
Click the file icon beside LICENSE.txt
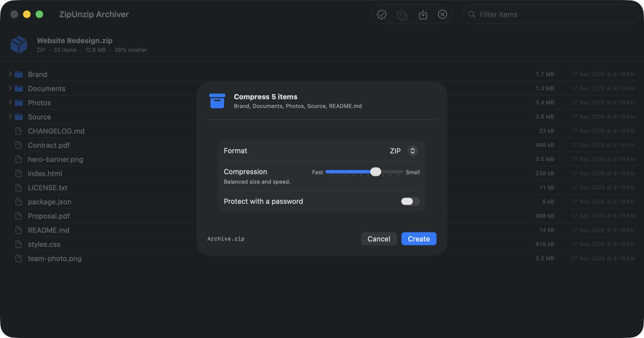pos(18,188)
